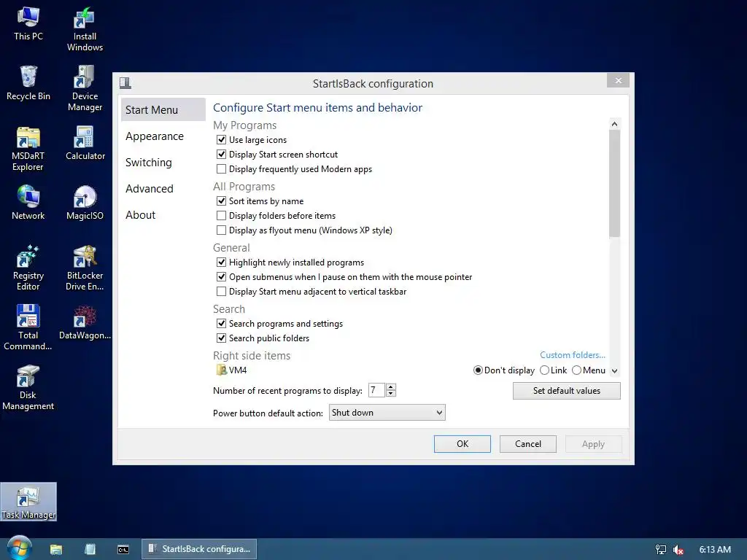This screenshot has width=747, height=560.
Task: Uncheck Search public folders
Action: point(221,338)
